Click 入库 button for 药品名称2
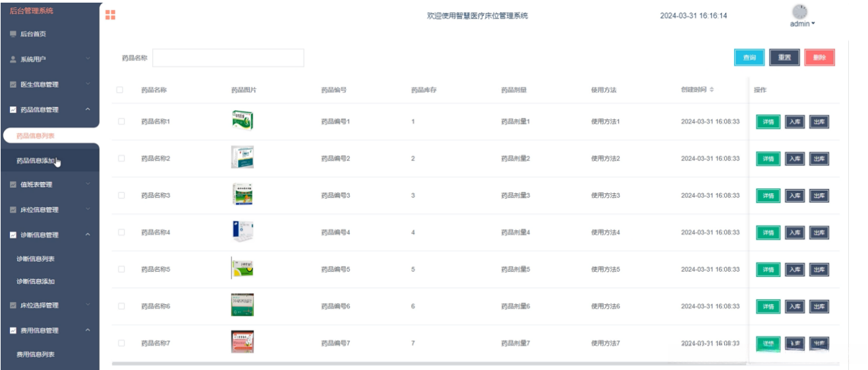Viewport: 868px width, 370px height. tap(795, 159)
